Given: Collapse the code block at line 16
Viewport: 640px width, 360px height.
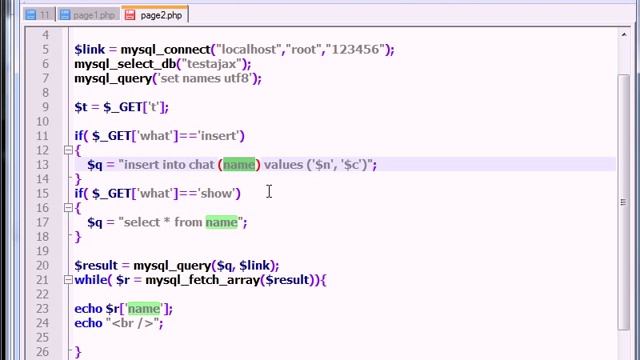Looking at the screenshot, I should [x=68, y=208].
